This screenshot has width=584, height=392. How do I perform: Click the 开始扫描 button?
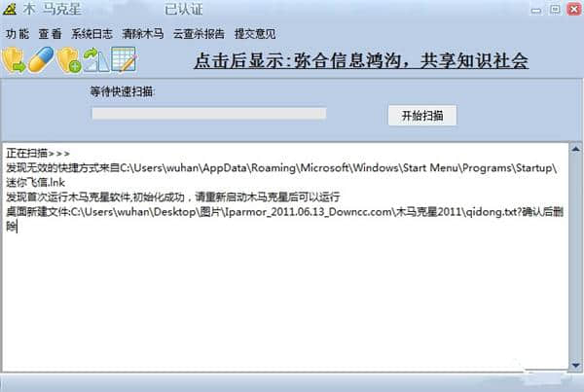pos(422,116)
